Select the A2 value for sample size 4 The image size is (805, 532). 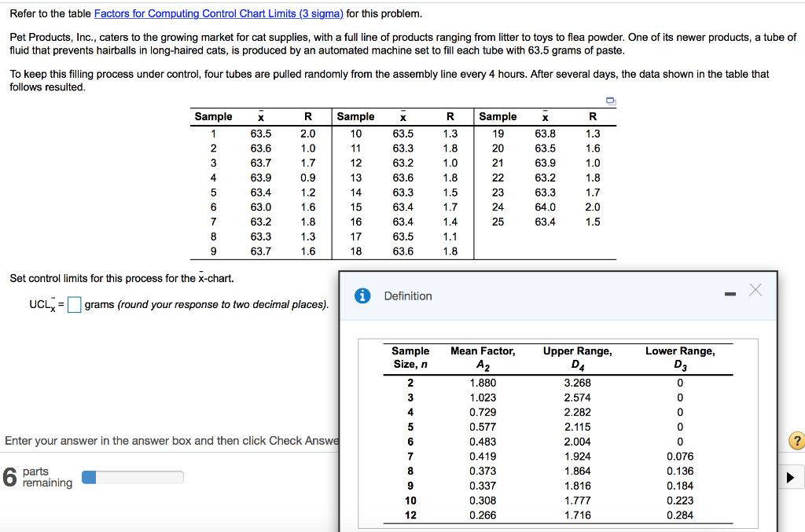pos(483,412)
